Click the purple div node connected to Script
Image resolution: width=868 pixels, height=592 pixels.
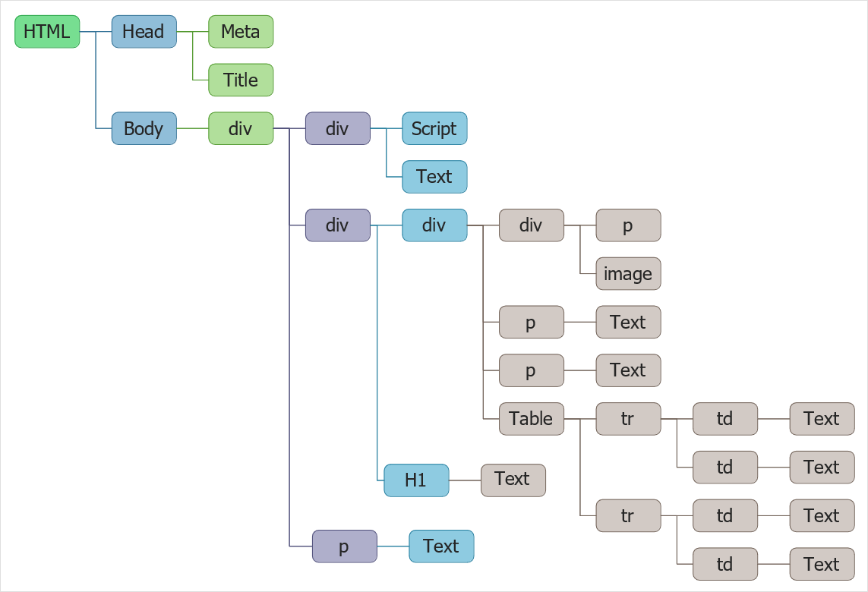(x=338, y=128)
